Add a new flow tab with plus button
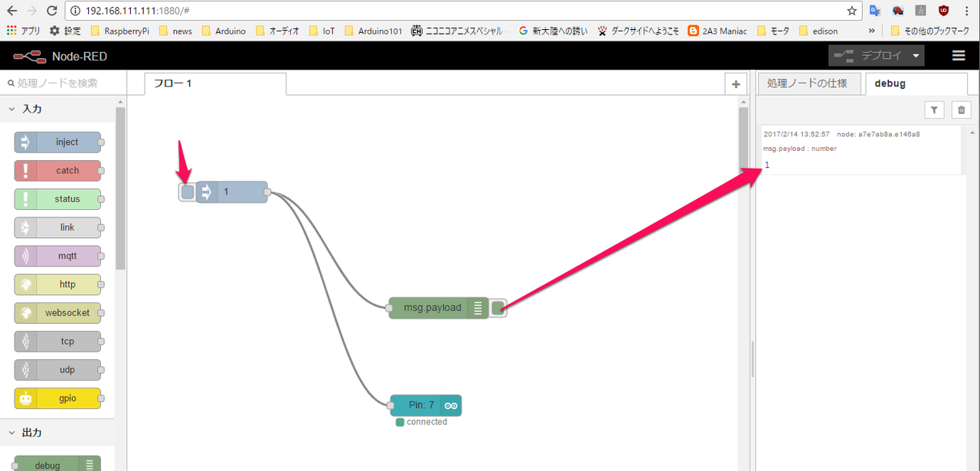 pos(736,84)
